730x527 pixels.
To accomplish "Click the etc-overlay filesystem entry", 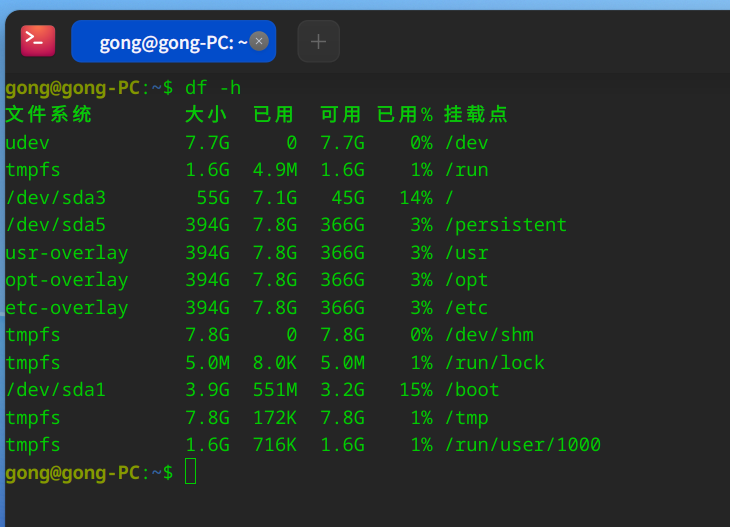I will [x=67, y=308].
